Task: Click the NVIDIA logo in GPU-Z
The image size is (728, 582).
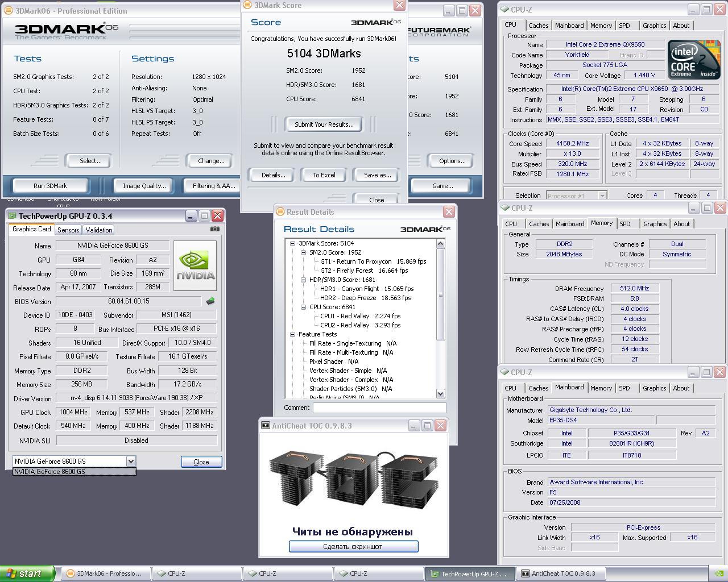Action: pos(195,265)
